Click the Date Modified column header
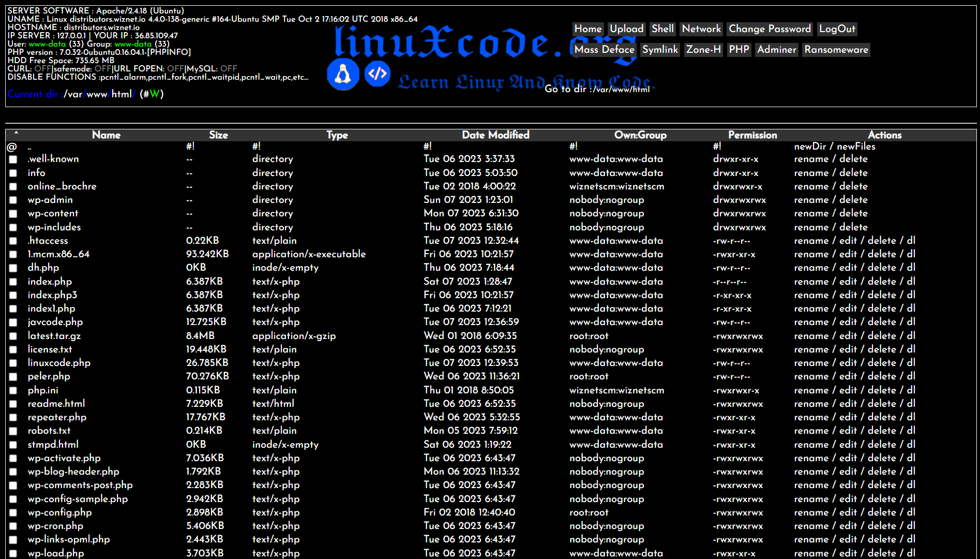980x559 pixels. 495,135
